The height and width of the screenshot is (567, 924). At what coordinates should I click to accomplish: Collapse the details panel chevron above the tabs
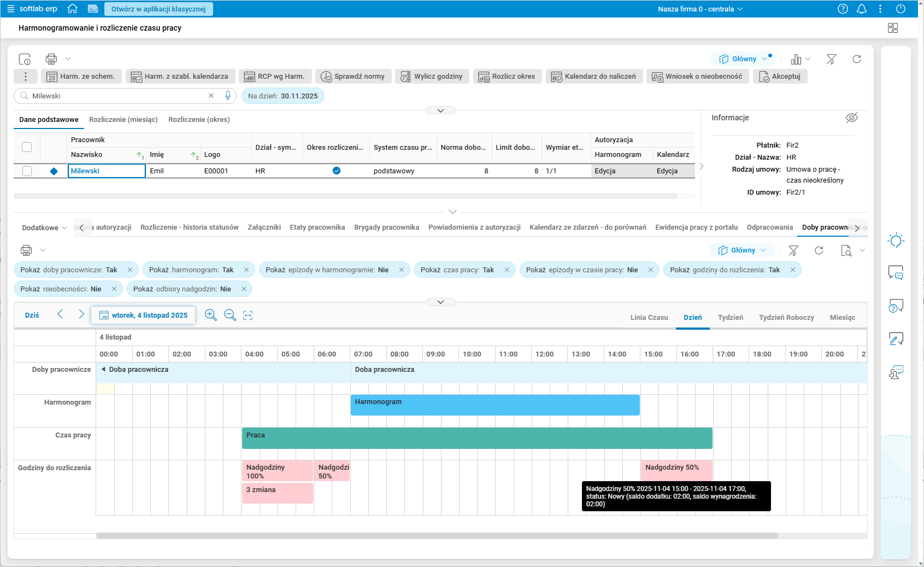452,212
